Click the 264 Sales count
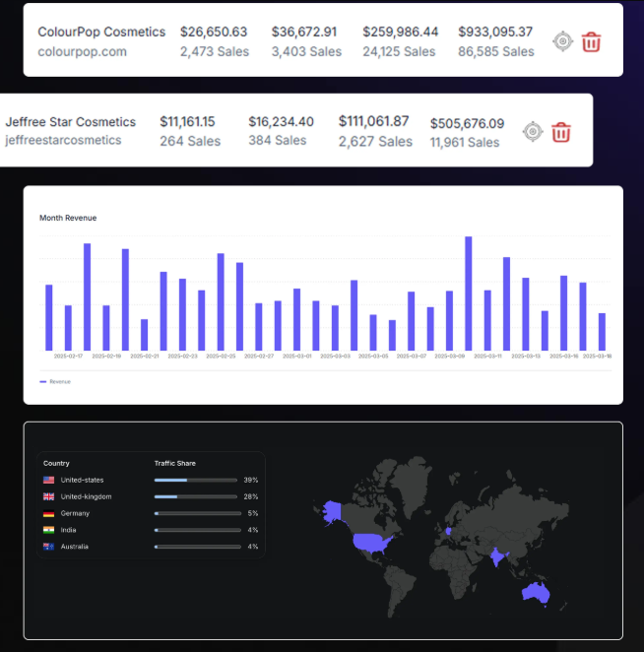 pyautogui.click(x=190, y=141)
